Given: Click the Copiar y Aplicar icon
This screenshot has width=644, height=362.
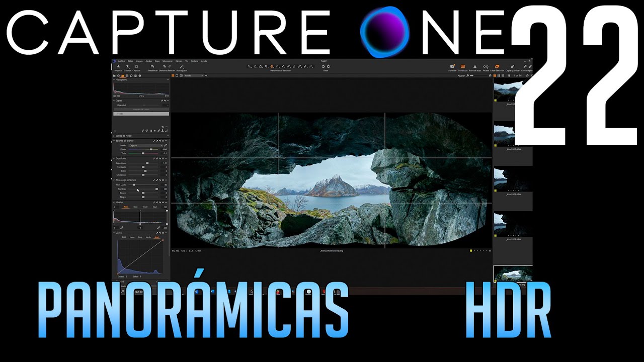Looking at the screenshot, I should (x=513, y=66).
